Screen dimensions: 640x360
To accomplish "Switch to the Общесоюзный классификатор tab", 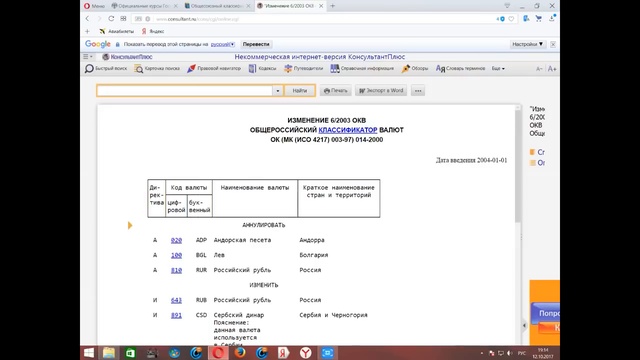I will 218,6.
